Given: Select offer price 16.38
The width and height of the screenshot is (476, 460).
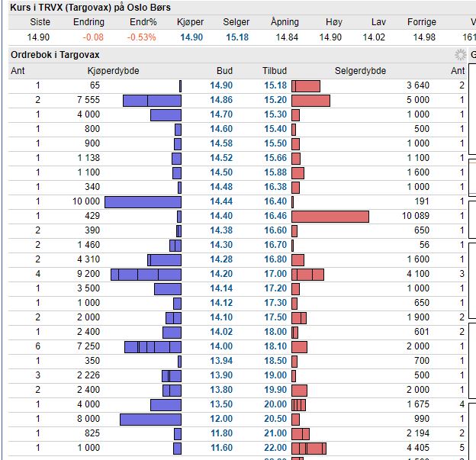Looking at the screenshot, I should pos(275,187).
